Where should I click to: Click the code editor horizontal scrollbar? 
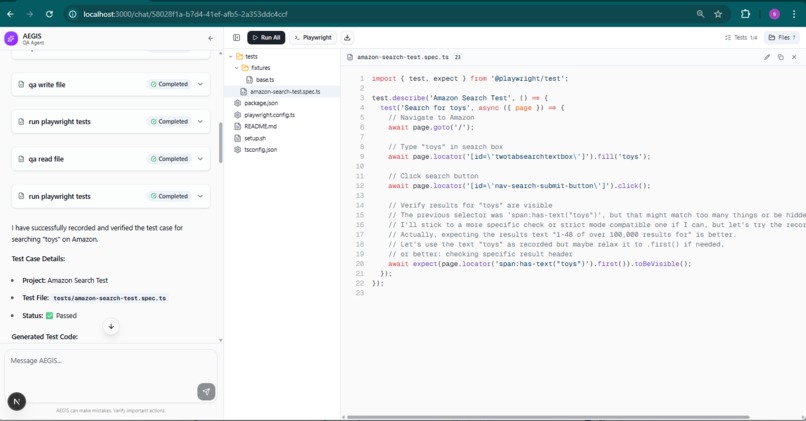[x=548, y=417]
